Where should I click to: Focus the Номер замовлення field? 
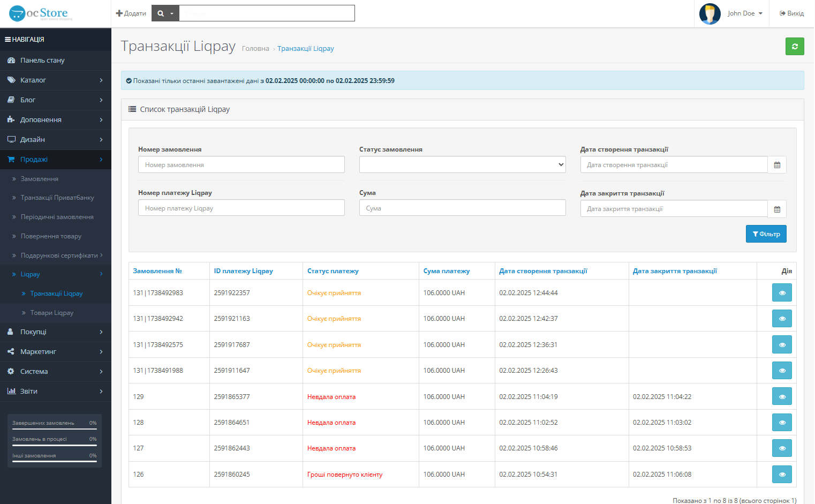(242, 164)
